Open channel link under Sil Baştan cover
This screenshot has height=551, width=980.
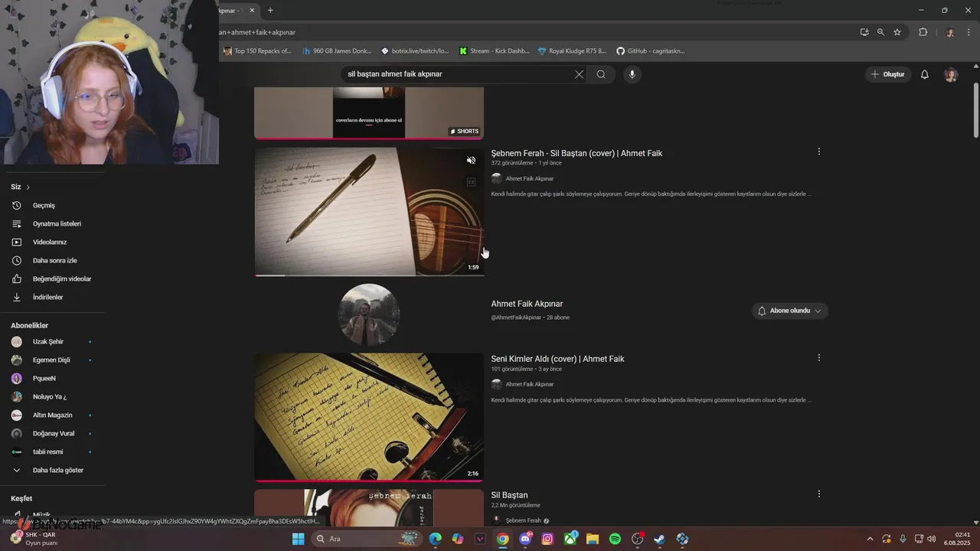[529, 178]
